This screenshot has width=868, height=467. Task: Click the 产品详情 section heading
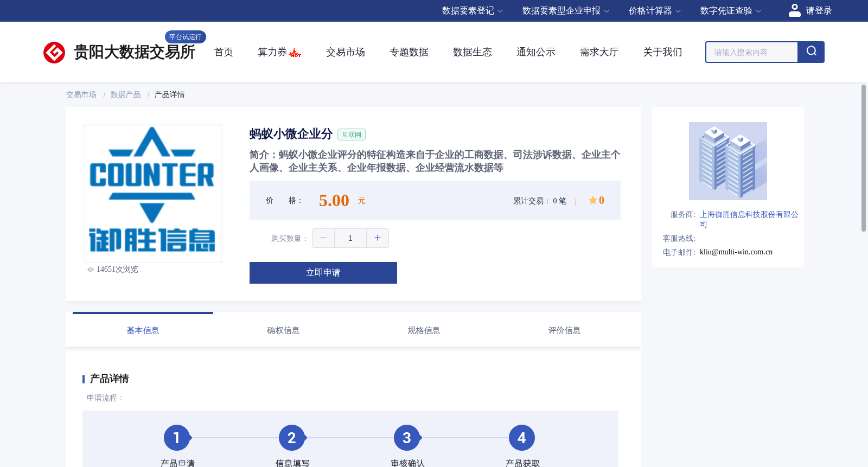click(x=110, y=379)
